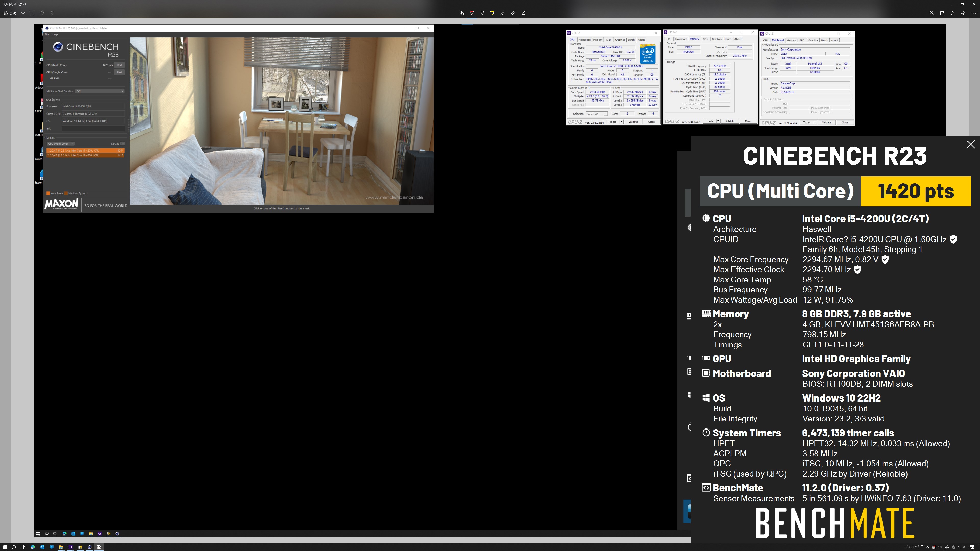
Task: Save the snip with the floppy icon
Action: point(942,13)
